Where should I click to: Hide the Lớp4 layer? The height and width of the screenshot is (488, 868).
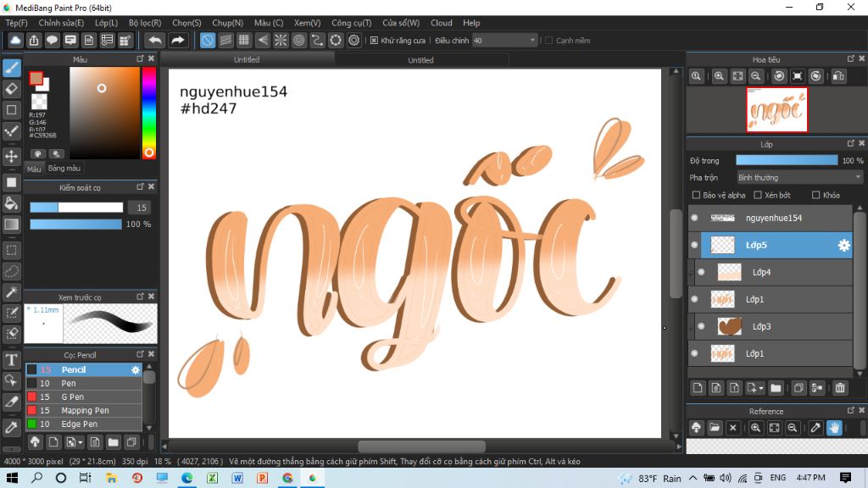tap(701, 272)
